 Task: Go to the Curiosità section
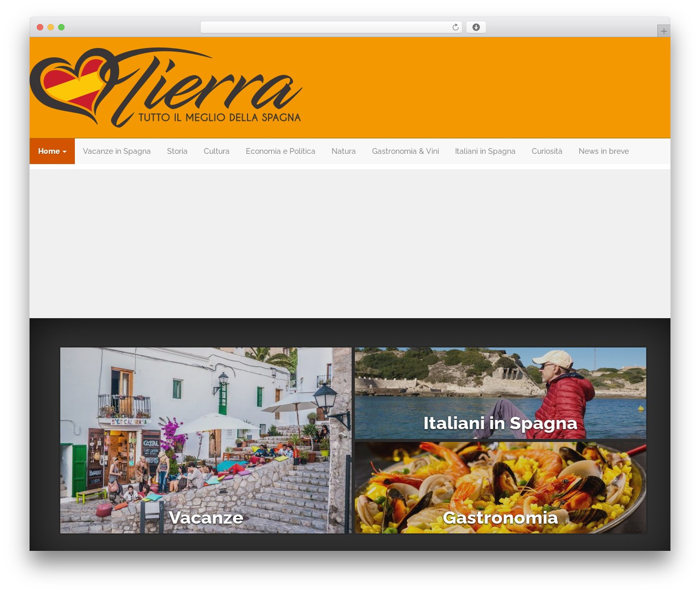(x=547, y=151)
